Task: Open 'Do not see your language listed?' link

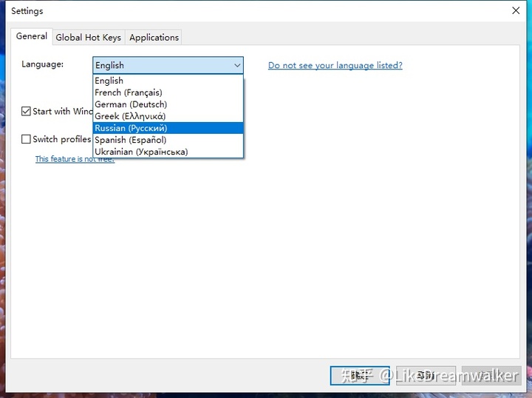Action: [335, 65]
